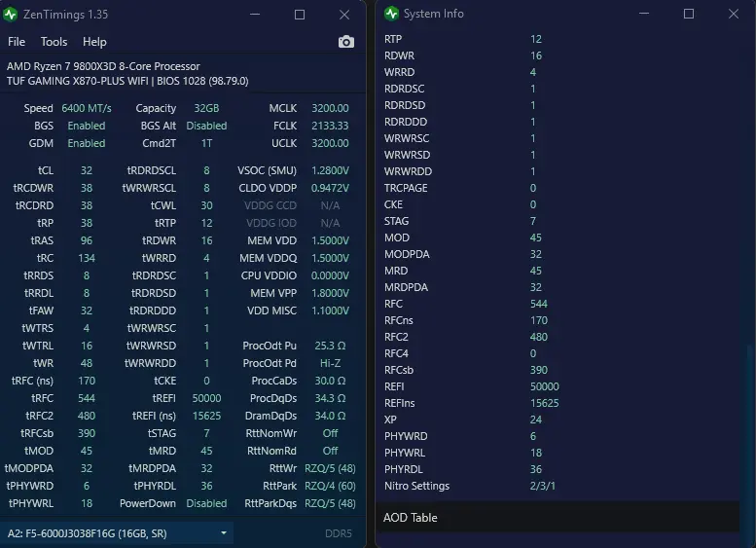756x548 pixels.
Task: Click the BGS Enabled value
Action: (87, 126)
